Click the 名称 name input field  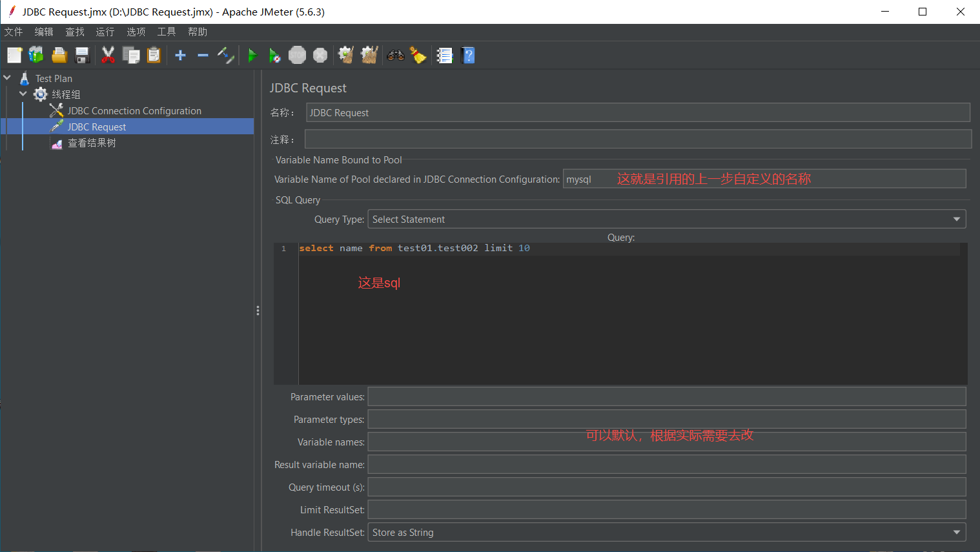pos(638,112)
